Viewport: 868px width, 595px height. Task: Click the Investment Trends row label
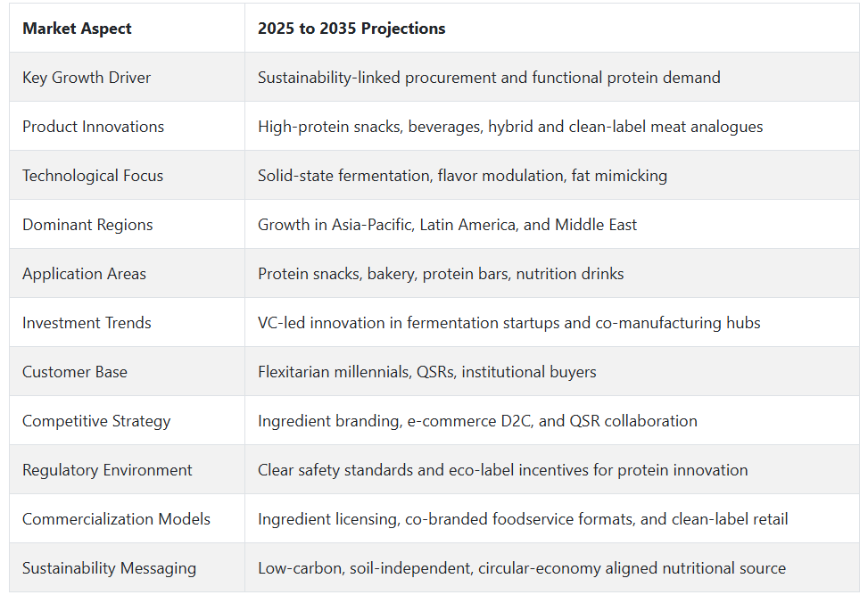coord(87,323)
